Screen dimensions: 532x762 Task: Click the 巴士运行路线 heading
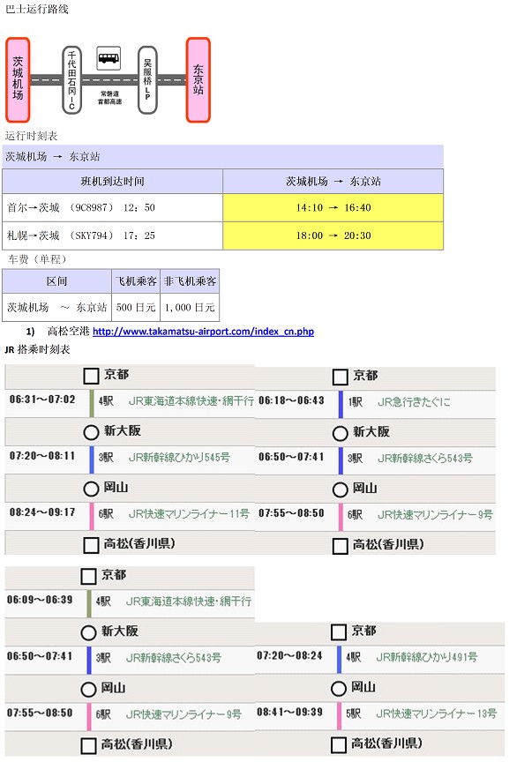(36, 9)
